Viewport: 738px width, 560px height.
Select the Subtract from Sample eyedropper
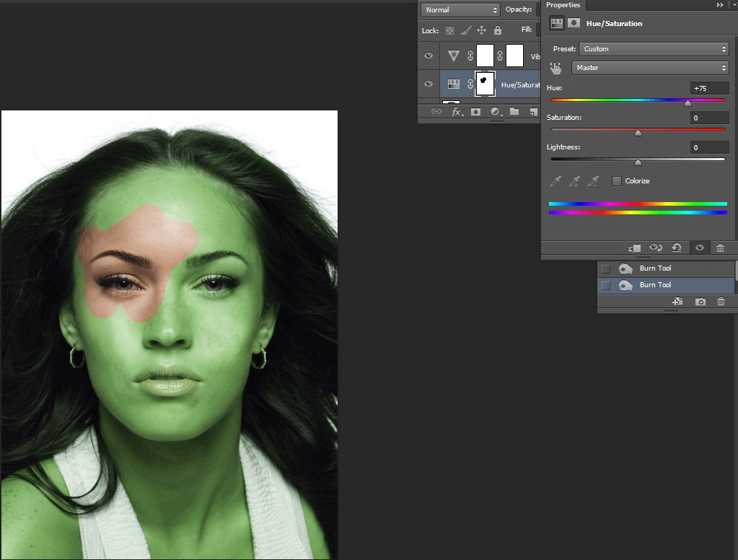[x=593, y=181]
